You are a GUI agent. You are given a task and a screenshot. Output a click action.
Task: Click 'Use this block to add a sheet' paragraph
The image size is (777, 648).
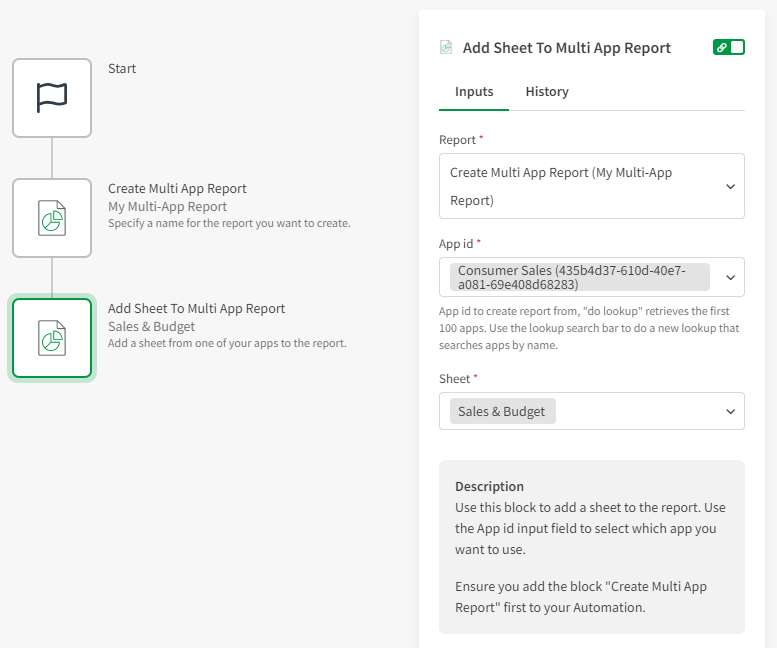click(x=590, y=529)
